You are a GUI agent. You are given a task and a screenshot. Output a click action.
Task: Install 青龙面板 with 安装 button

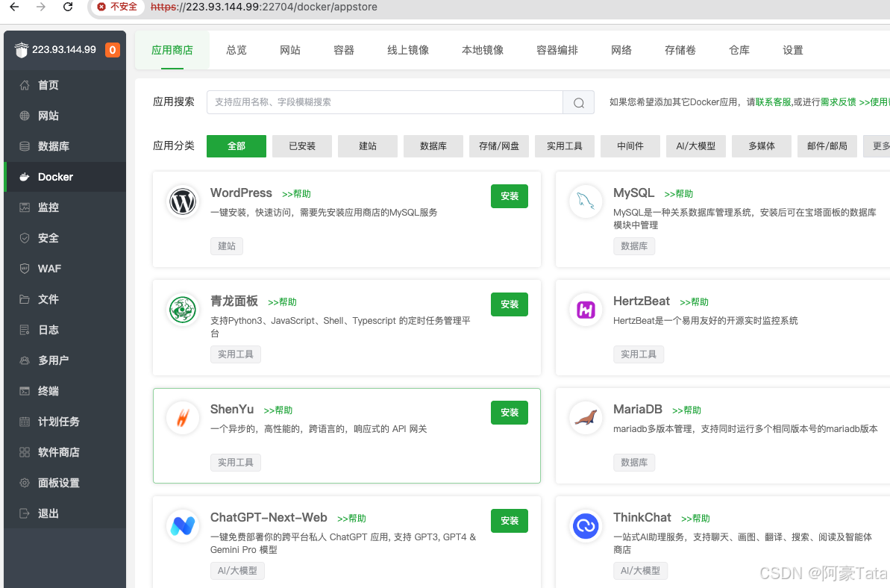(509, 304)
